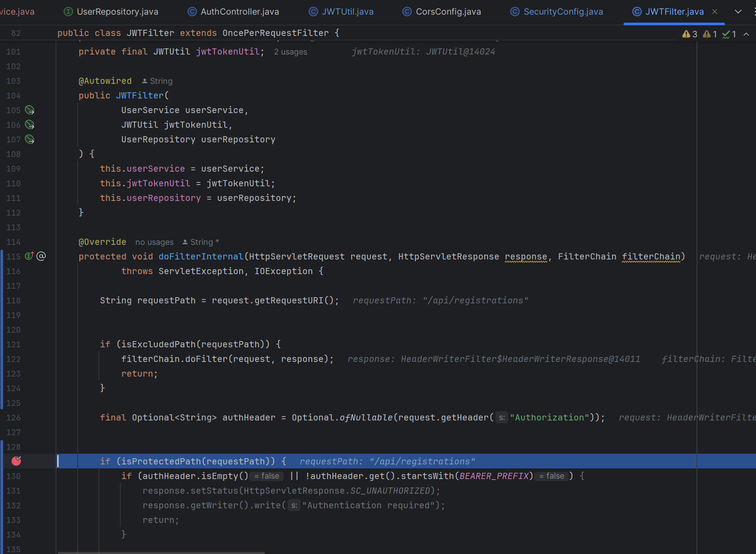
Task: Open the AuthController.java tab
Action: (x=234, y=12)
